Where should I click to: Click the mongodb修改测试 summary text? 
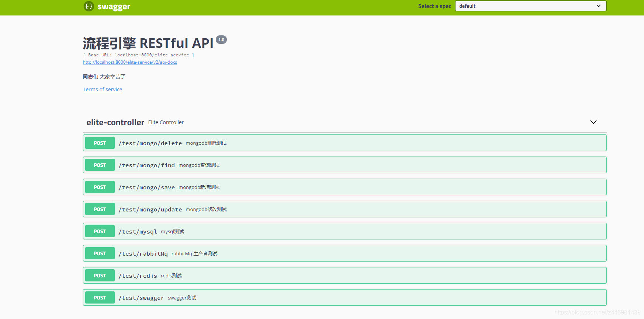coord(206,209)
